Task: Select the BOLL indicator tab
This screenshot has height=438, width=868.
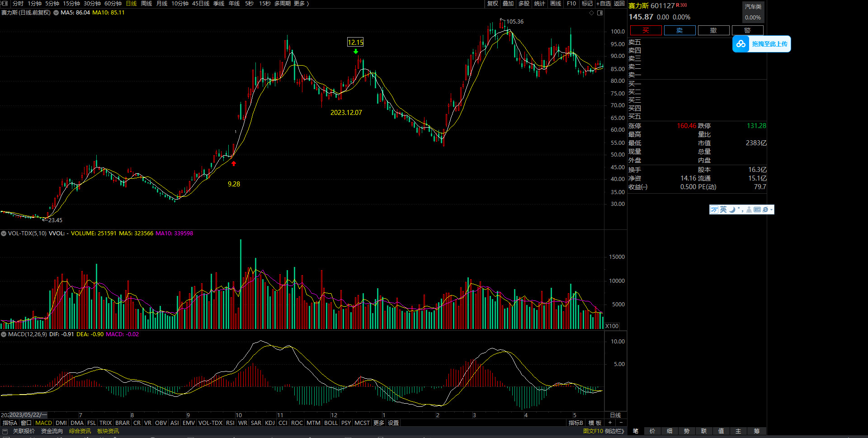Action: 330,423
